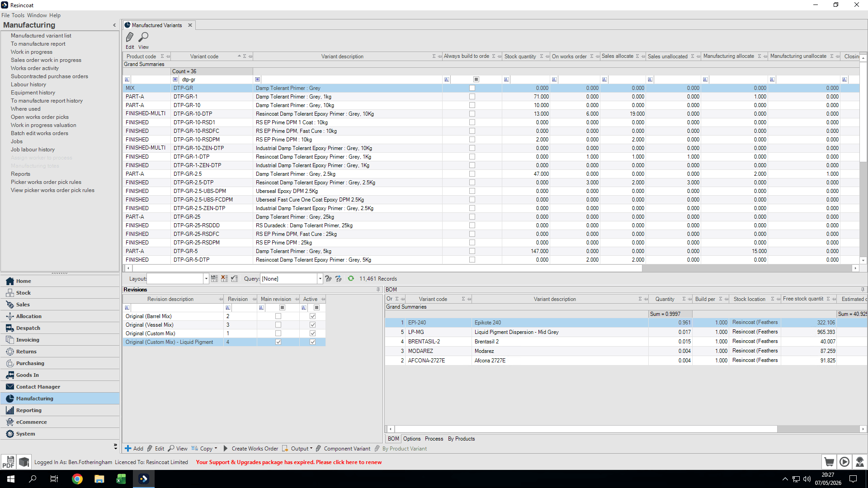868x488 pixels.
Task: Expand the Copy button dropdown arrow
Action: pos(216,449)
